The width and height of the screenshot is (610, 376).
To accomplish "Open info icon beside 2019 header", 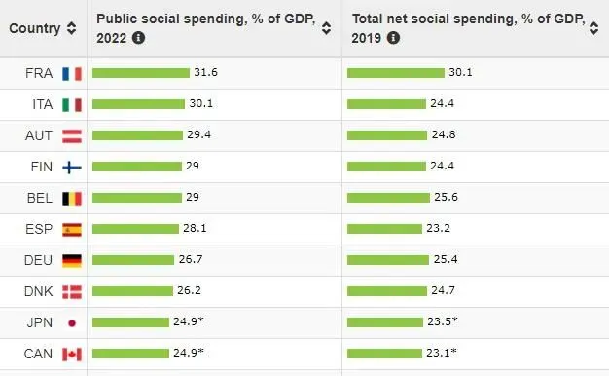I will point(393,38).
